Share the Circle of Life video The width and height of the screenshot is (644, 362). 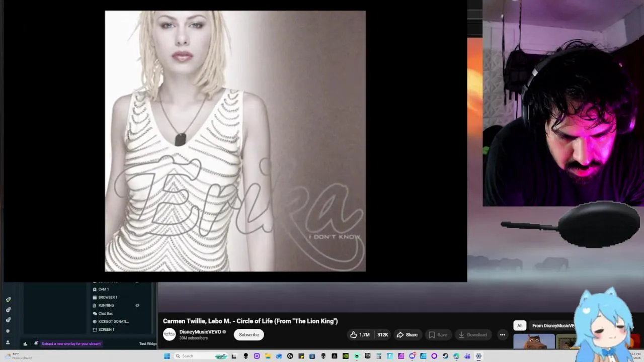(x=407, y=335)
